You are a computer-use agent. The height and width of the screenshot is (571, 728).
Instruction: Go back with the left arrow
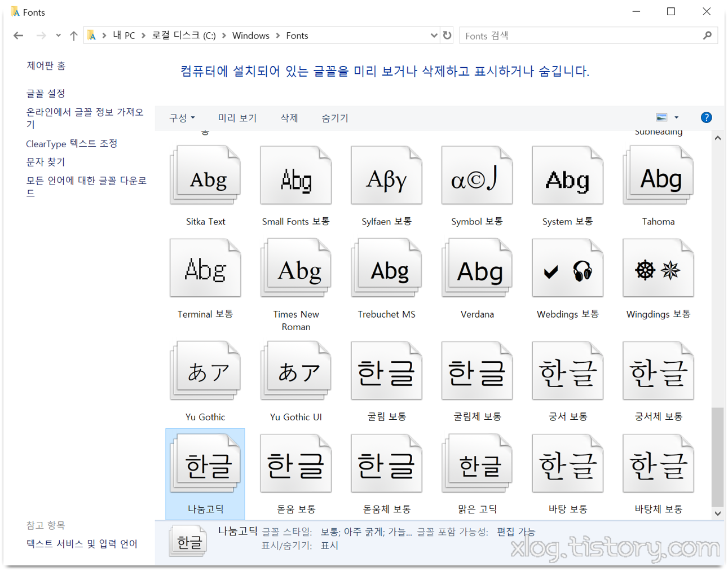(18, 36)
